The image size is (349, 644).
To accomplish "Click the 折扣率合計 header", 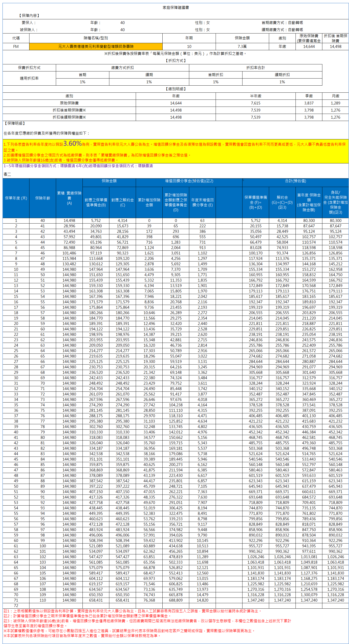I will coord(256,68).
